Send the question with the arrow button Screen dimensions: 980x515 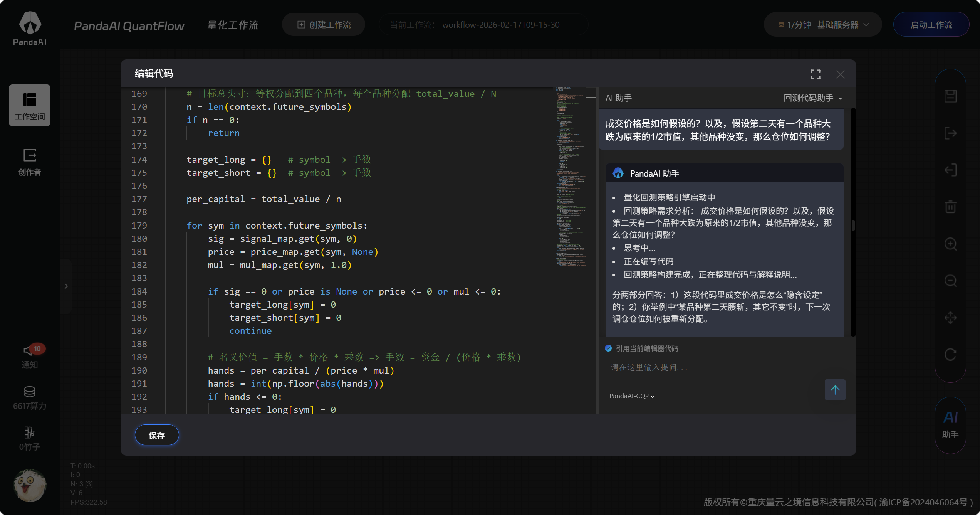pos(835,390)
